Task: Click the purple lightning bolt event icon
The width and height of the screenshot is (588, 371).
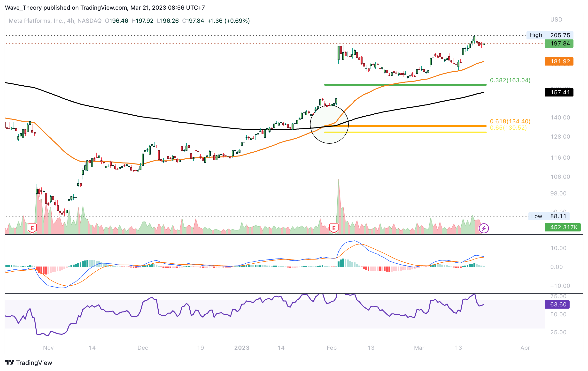Action: (x=483, y=228)
